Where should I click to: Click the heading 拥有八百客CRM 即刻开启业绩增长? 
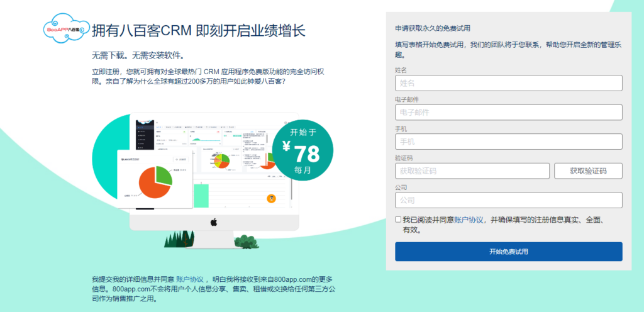coord(199,30)
